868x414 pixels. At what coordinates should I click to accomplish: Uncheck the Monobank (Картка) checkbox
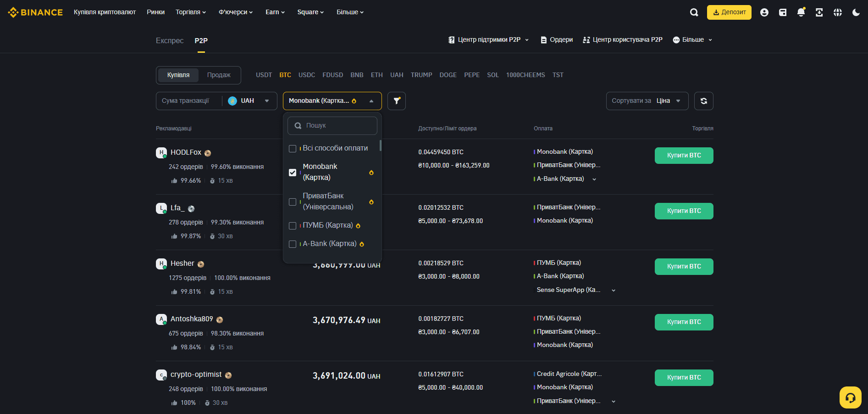click(293, 173)
